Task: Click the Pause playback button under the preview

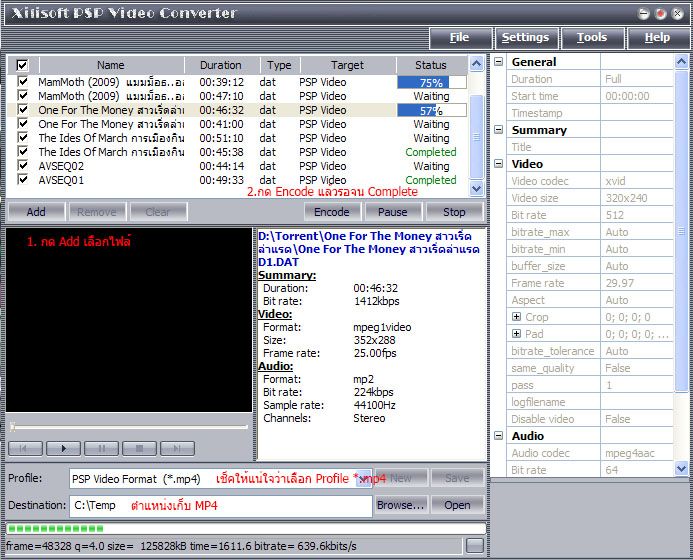Action: point(101,448)
